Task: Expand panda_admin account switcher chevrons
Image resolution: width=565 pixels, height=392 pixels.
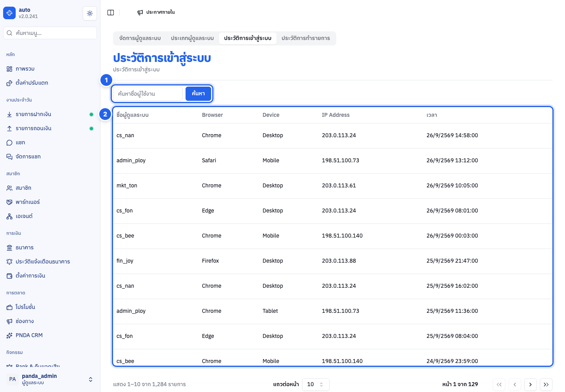Action: pyautogui.click(x=91, y=379)
